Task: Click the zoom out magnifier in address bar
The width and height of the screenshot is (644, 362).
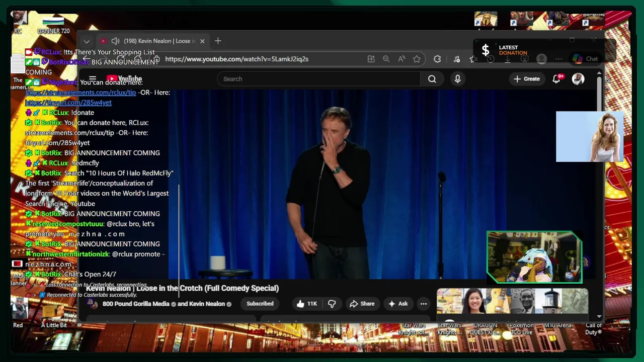Action: [386, 59]
